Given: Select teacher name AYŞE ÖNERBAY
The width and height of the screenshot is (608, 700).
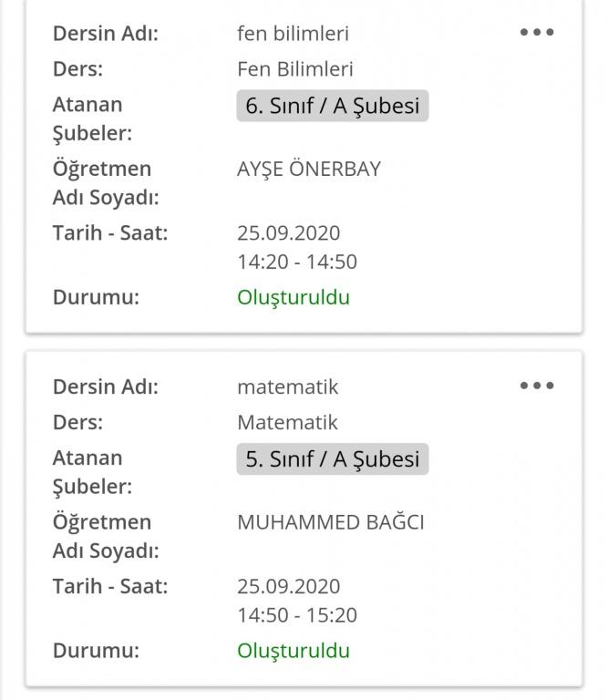Looking at the screenshot, I should (x=308, y=169).
